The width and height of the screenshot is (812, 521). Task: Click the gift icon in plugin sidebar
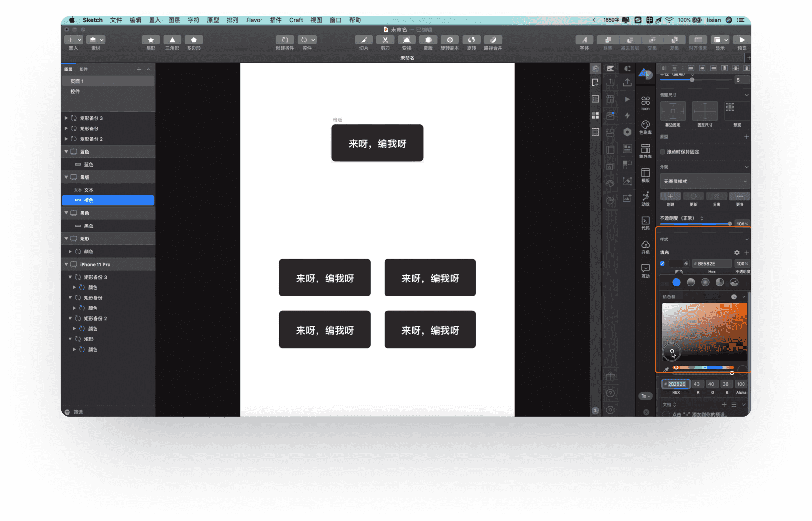[x=610, y=377]
